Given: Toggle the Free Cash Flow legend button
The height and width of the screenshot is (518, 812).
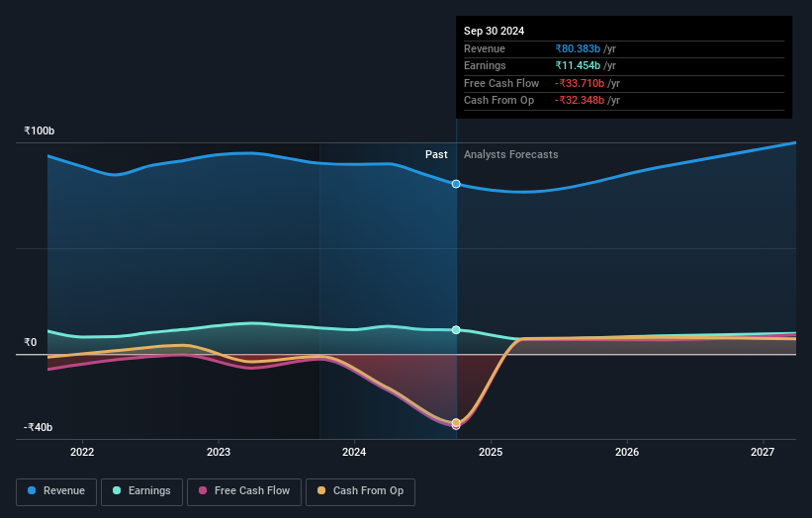Looking at the screenshot, I should pyautogui.click(x=244, y=491).
